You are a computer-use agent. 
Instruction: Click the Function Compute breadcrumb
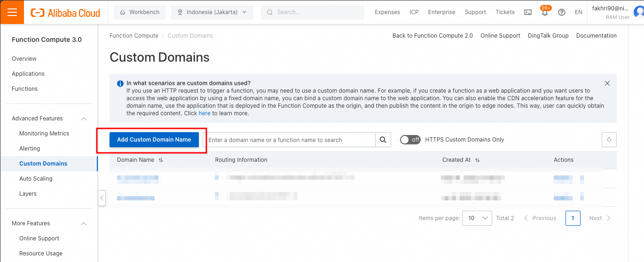[134, 36]
